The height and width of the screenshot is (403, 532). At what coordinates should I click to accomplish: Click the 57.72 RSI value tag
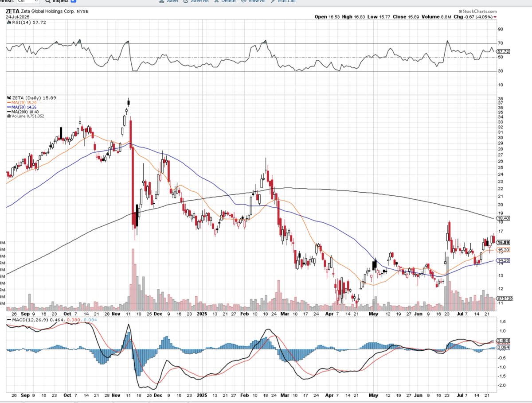click(504, 52)
